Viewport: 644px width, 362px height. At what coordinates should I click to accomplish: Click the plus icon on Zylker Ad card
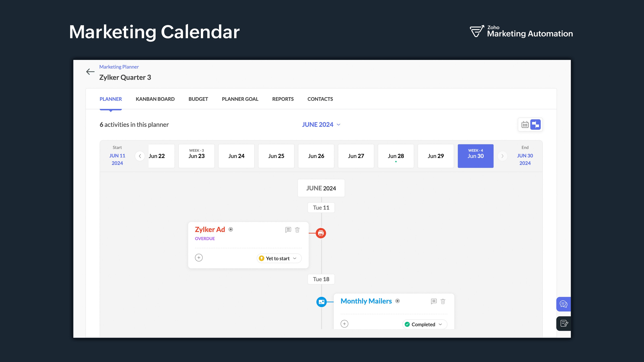199,258
